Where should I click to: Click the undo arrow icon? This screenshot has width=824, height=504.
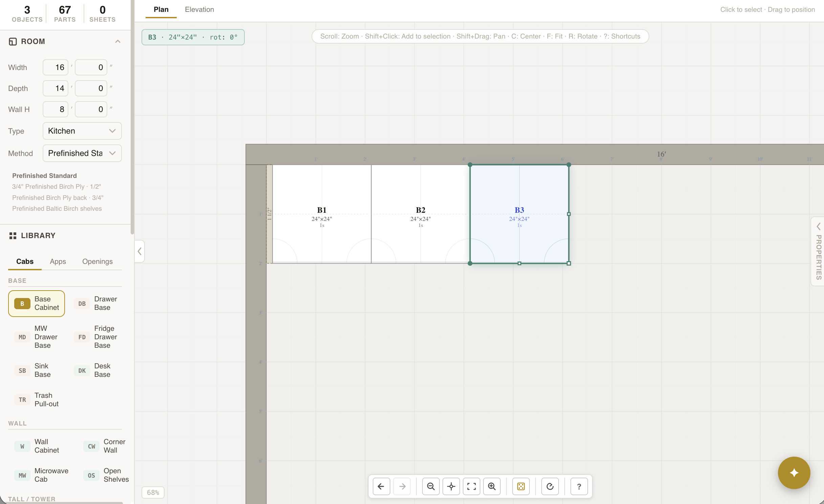pyautogui.click(x=381, y=486)
